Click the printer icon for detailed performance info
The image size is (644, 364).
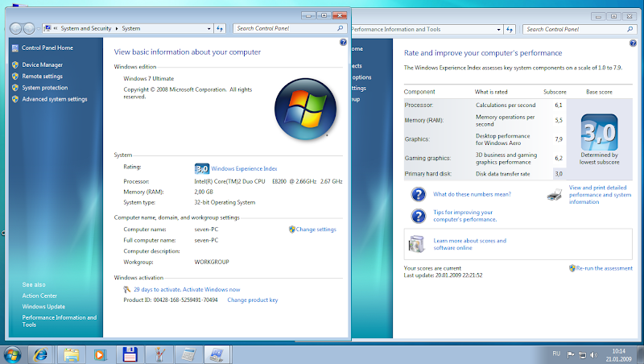click(554, 194)
